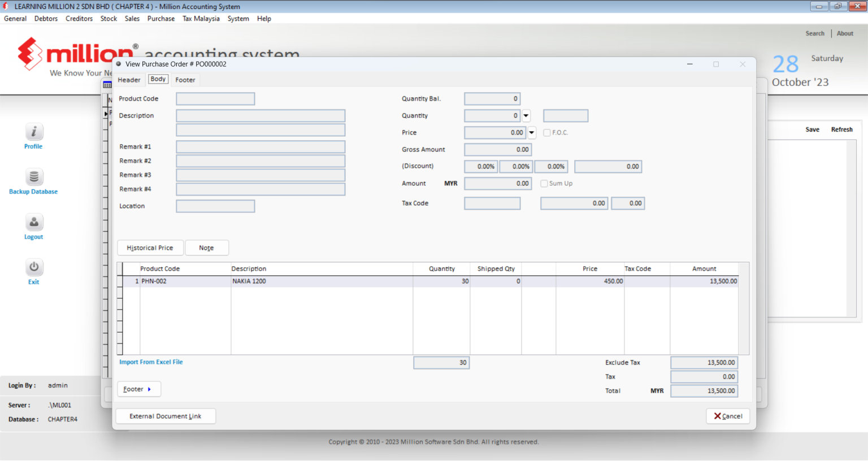The height and width of the screenshot is (461, 868).
Task: Click the Exit power icon
Action: (33, 267)
